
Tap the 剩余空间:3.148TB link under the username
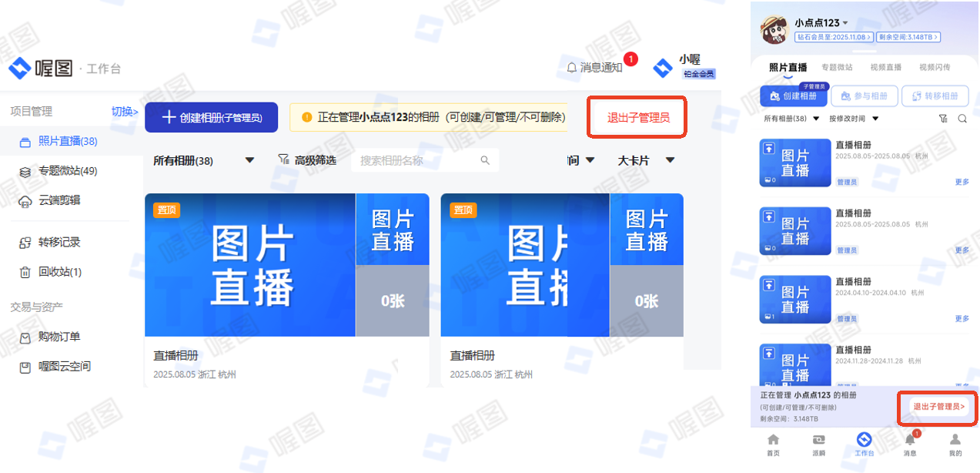point(909,37)
